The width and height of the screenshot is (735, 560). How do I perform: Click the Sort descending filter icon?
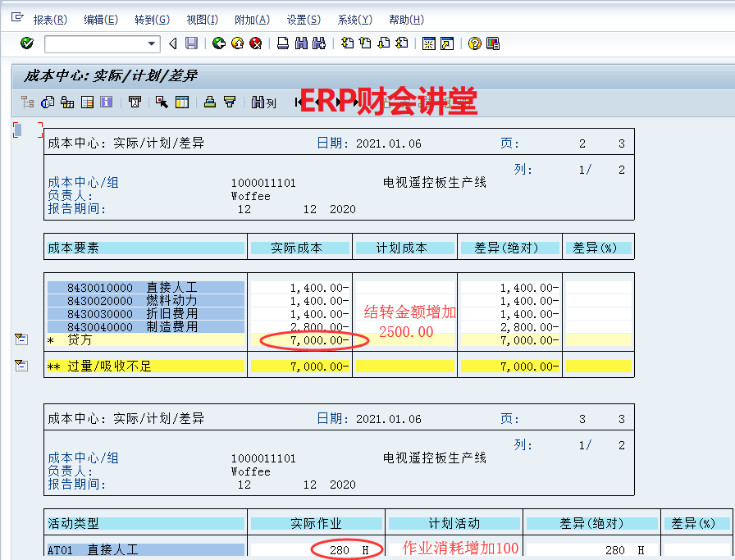click(230, 102)
